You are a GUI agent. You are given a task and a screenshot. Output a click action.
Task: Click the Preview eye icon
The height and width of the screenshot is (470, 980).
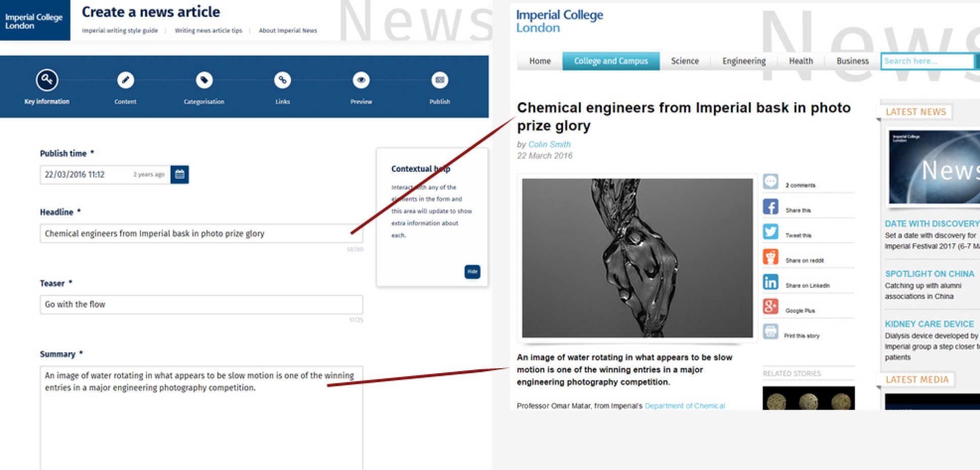click(x=361, y=80)
